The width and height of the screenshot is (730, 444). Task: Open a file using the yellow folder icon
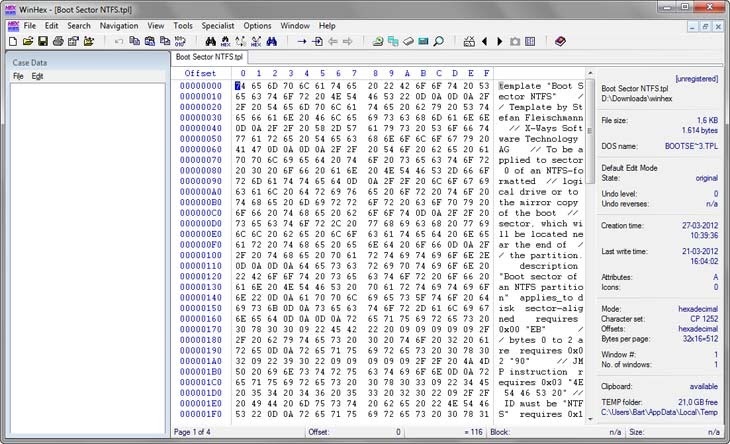tap(28, 41)
